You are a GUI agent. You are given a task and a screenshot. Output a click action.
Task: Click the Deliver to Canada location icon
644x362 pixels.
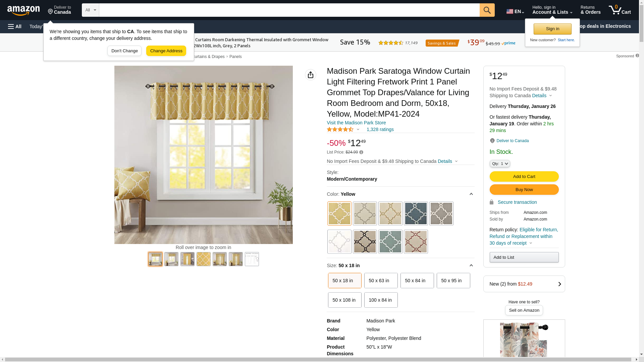point(492,141)
